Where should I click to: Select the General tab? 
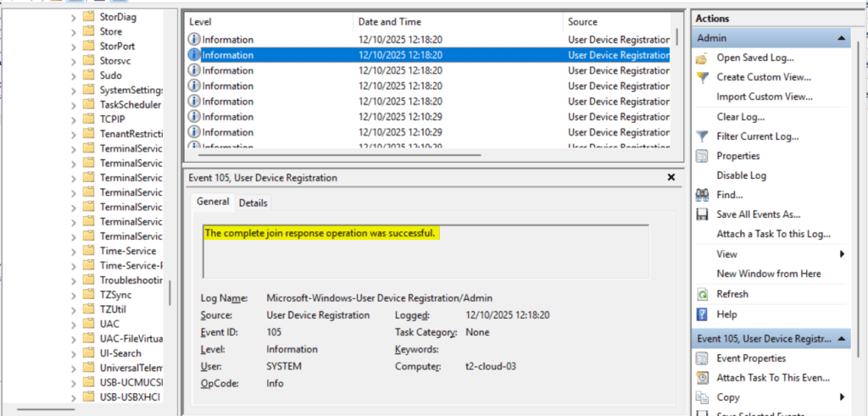213,202
